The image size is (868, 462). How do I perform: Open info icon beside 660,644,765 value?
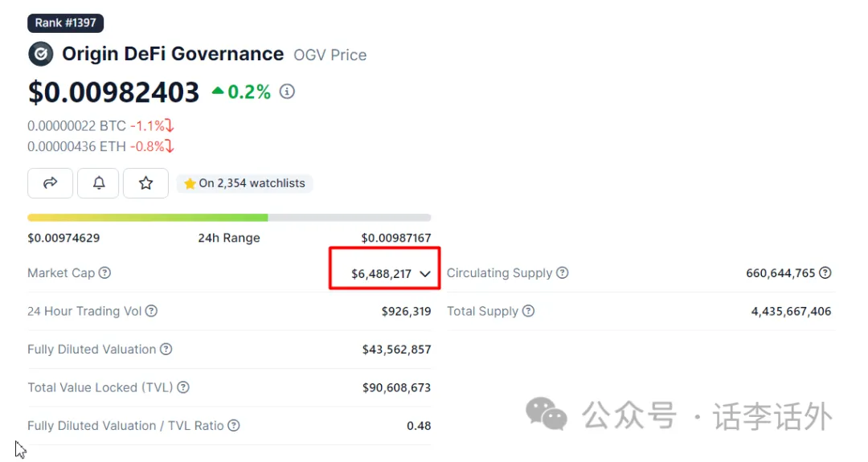(825, 272)
